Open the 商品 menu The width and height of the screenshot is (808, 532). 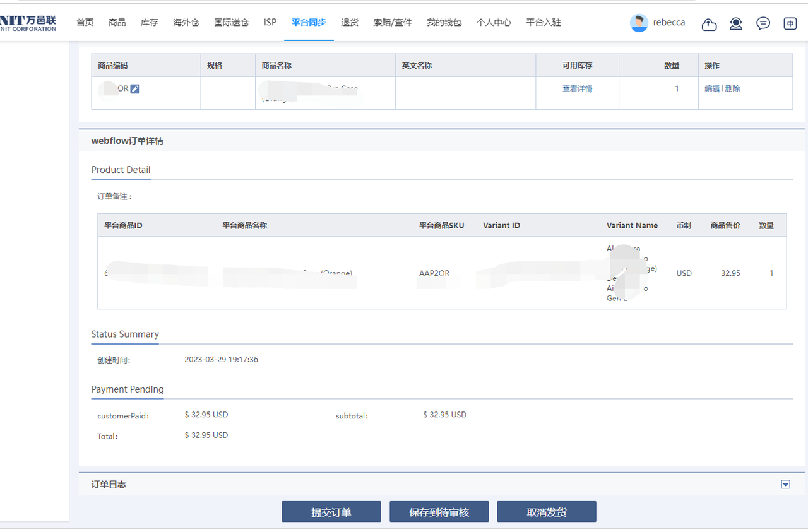tap(117, 22)
